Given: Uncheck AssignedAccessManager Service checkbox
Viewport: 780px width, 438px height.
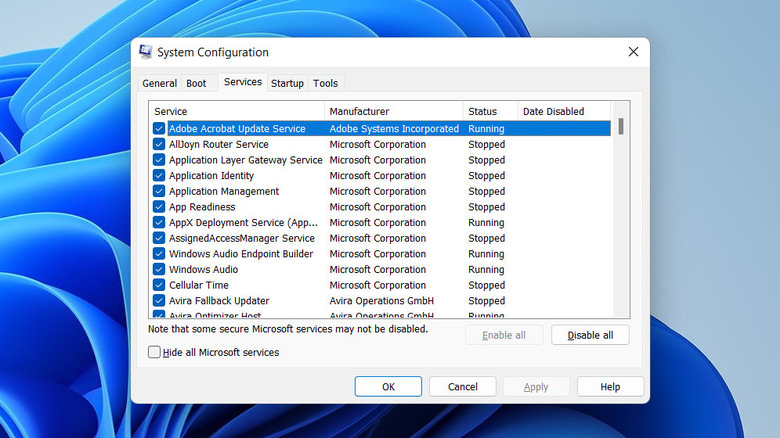Looking at the screenshot, I should click(x=159, y=238).
